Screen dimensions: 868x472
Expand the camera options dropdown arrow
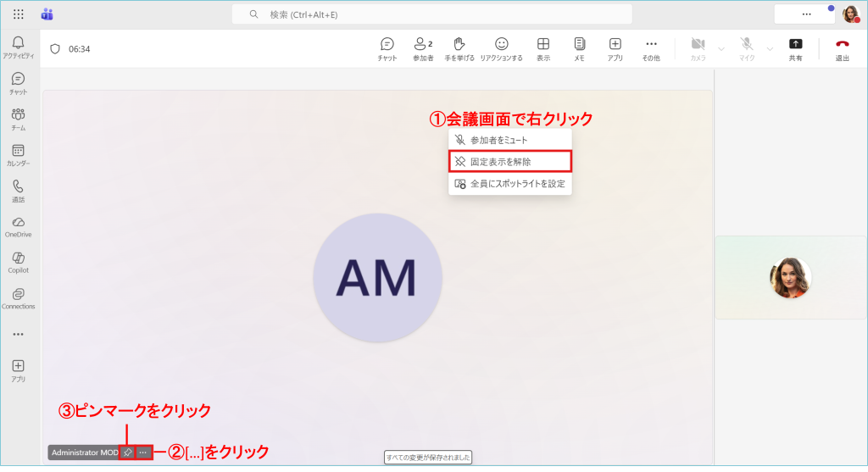point(721,49)
